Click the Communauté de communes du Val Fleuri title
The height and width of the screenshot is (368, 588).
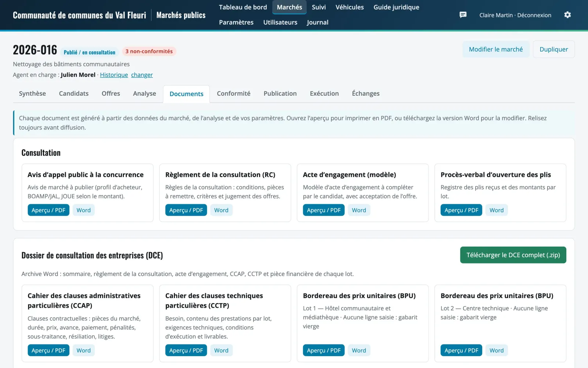point(79,15)
